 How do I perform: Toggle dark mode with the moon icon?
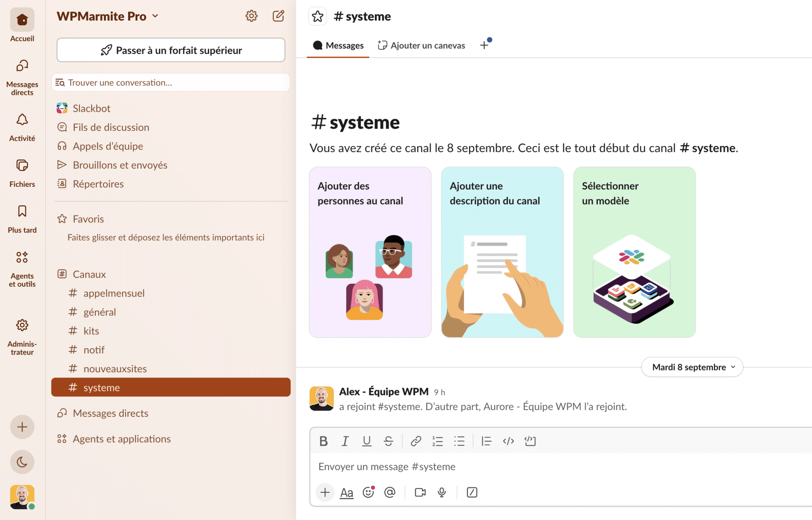22,462
